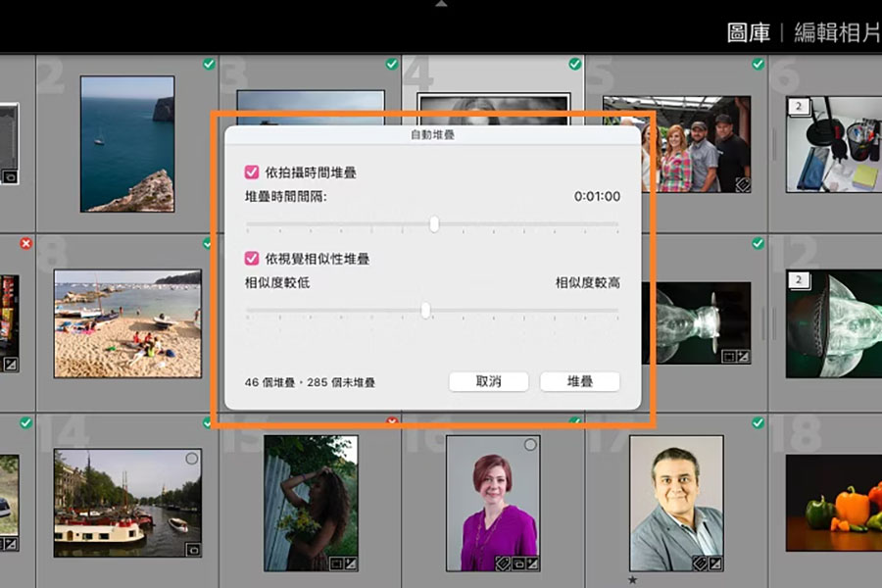The height and width of the screenshot is (588, 882).
Task: Click crop badge on canal boat photo
Action: (x=192, y=550)
